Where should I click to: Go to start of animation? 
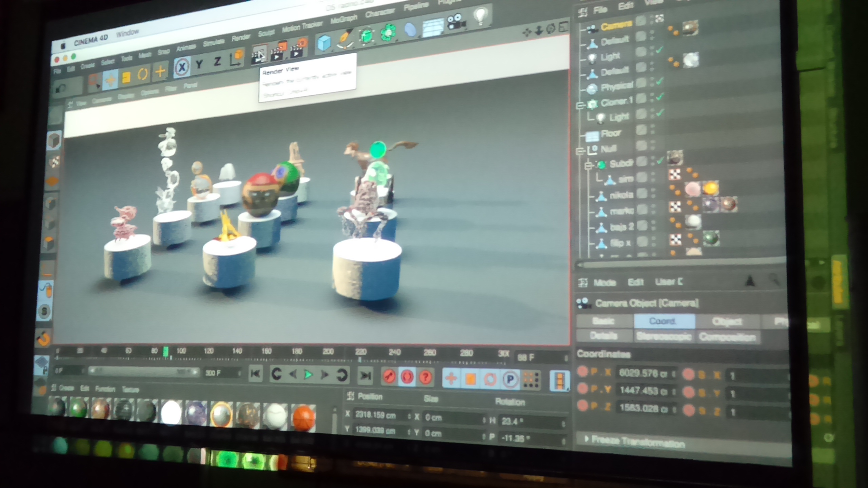tap(256, 373)
